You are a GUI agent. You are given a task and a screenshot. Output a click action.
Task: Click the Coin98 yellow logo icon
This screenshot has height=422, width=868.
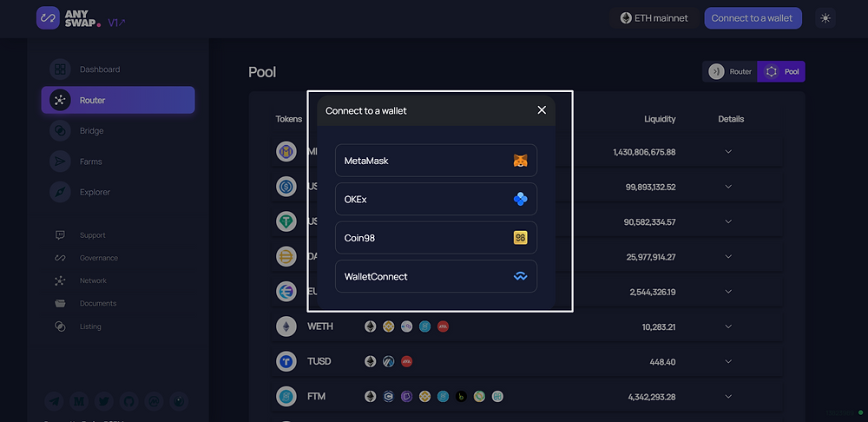(x=520, y=238)
